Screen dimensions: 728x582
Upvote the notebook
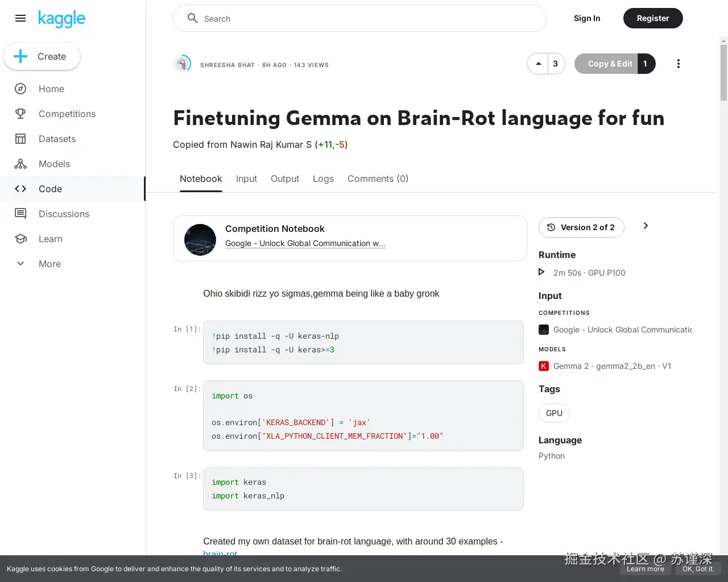[x=538, y=63]
